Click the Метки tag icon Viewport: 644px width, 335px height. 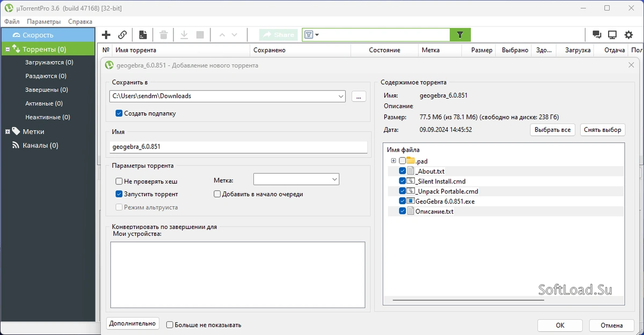tap(16, 131)
